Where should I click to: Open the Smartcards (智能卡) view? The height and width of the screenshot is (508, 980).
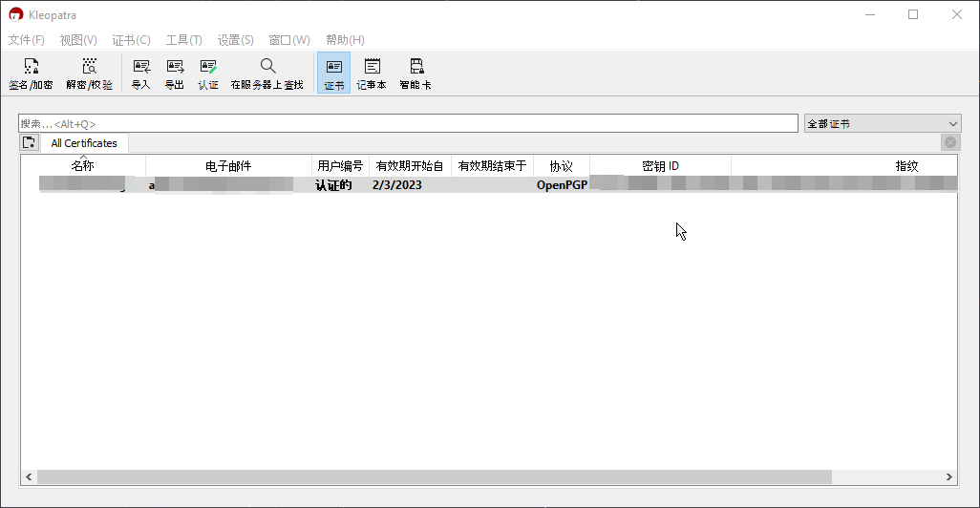coord(415,74)
